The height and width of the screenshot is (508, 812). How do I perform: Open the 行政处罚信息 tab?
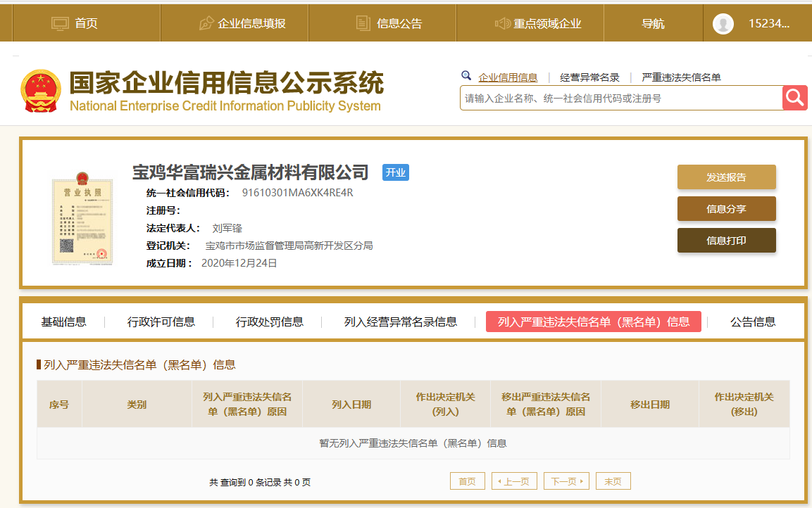click(x=270, y=322)
